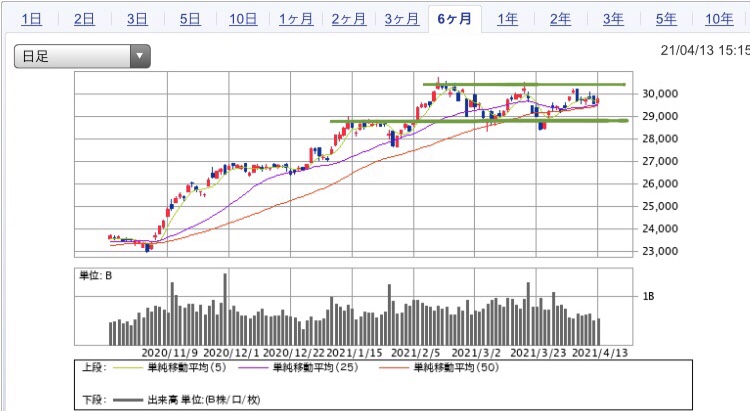Screen dimensions: 750x411
Task: Click the 2020/12/22 date label
Action: point(294,353)
